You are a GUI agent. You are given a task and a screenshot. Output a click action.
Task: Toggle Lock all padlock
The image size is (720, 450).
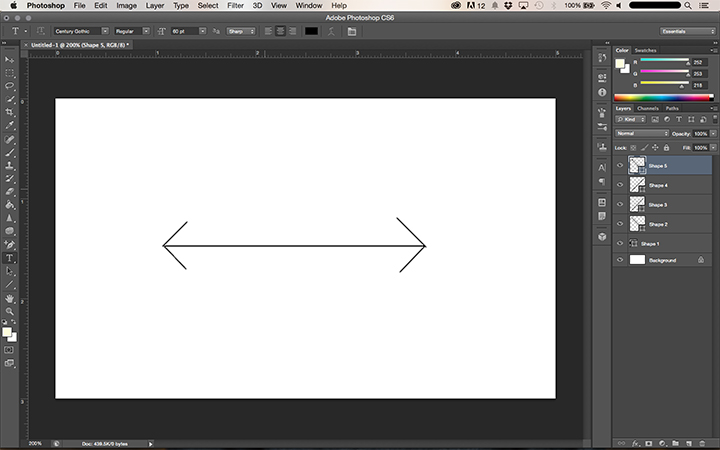(666, 148)
